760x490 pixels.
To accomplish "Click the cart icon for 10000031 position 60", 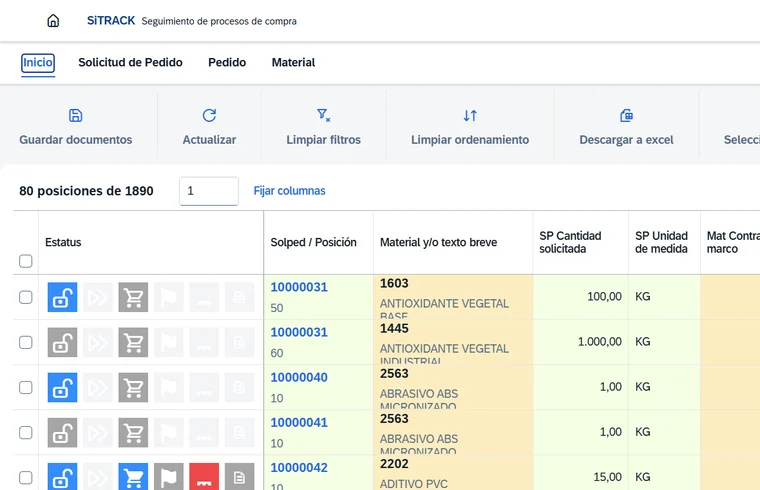I will [133, 342].
